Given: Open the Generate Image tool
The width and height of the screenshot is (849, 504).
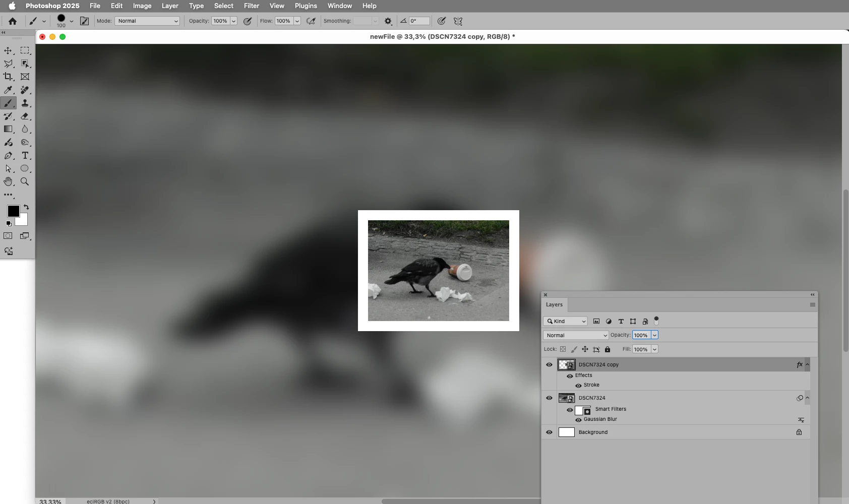Looking at the screenshot, I should point(8,251).
